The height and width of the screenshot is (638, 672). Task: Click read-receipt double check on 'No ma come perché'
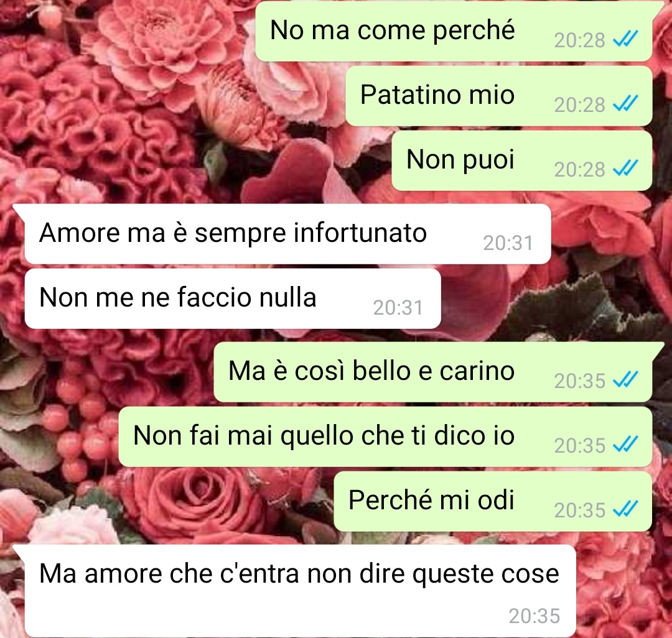(626, 39)
